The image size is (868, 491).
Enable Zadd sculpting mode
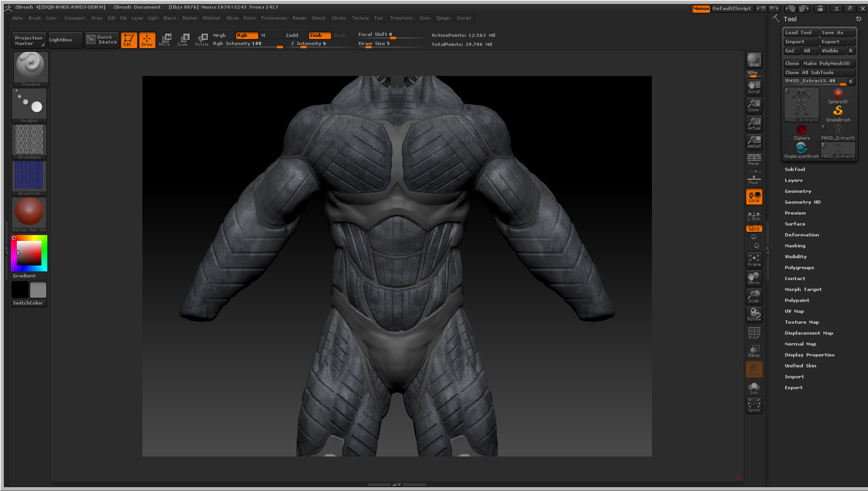[x=292, y=35]
